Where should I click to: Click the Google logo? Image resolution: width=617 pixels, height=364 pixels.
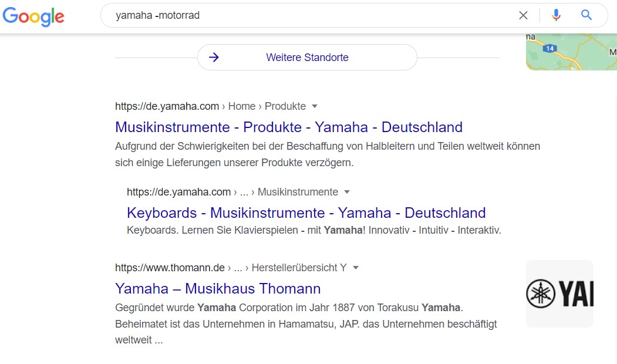(x=33, y=16)
